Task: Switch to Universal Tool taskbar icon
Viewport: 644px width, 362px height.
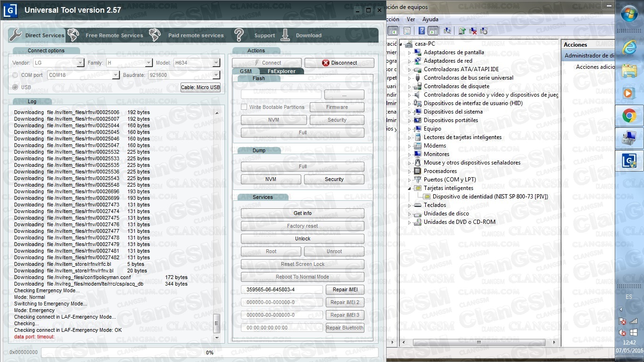Action: coord(629,161)
